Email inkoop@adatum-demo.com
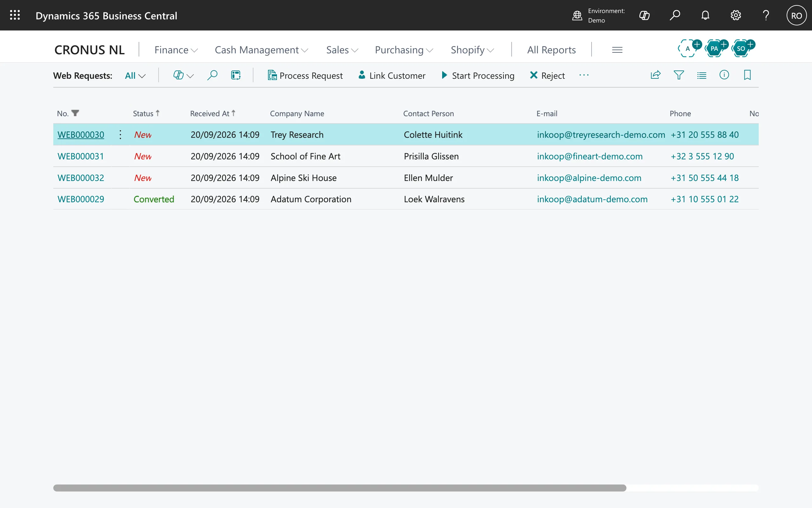This screenshot has height=508, width=812. tap(592, 199)
